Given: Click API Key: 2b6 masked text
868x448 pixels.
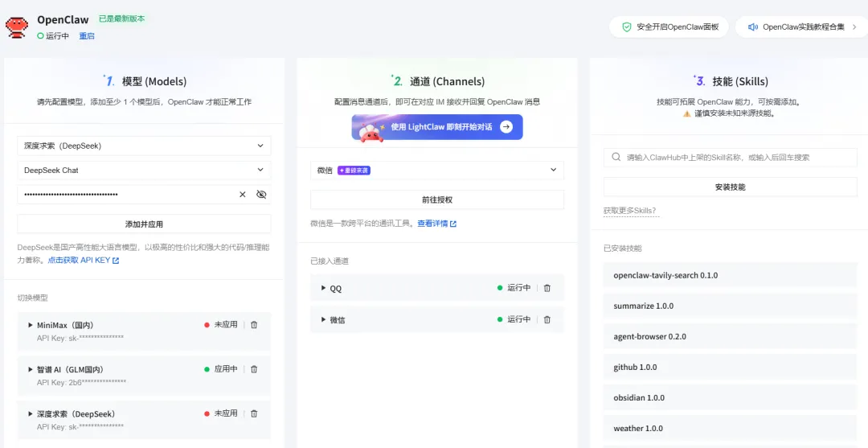Looking at the screenshot, I should point(81,382).
